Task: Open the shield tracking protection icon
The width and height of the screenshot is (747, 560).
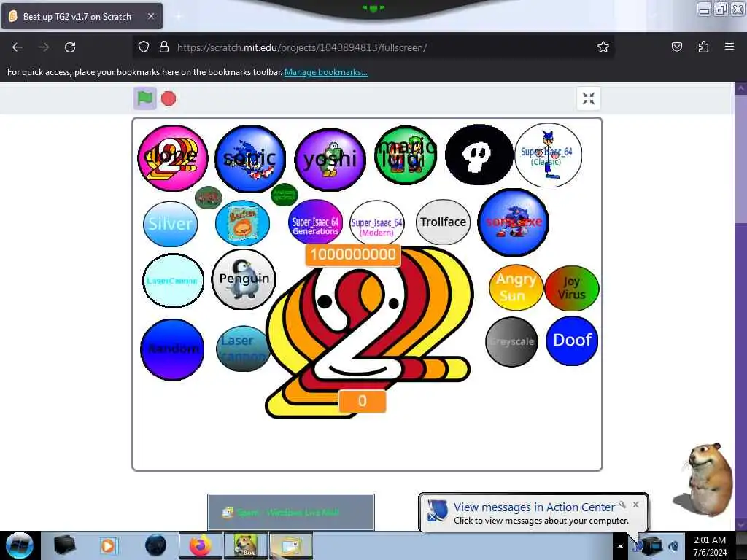Action: pos(144,47)
